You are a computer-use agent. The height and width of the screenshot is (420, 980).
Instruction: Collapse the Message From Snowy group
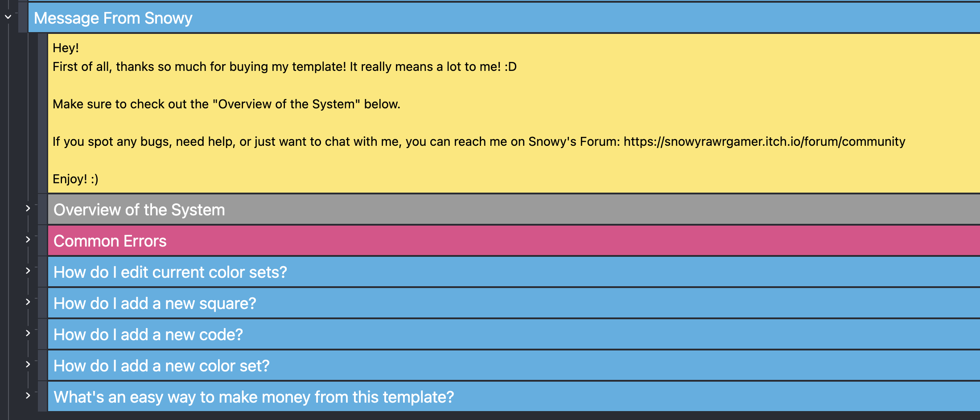point(8,17)
